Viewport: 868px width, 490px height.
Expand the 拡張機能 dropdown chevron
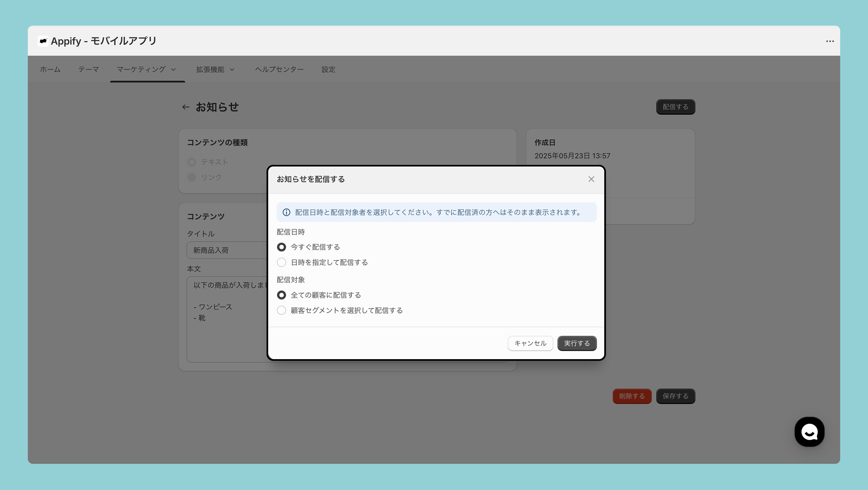(232, 70)
